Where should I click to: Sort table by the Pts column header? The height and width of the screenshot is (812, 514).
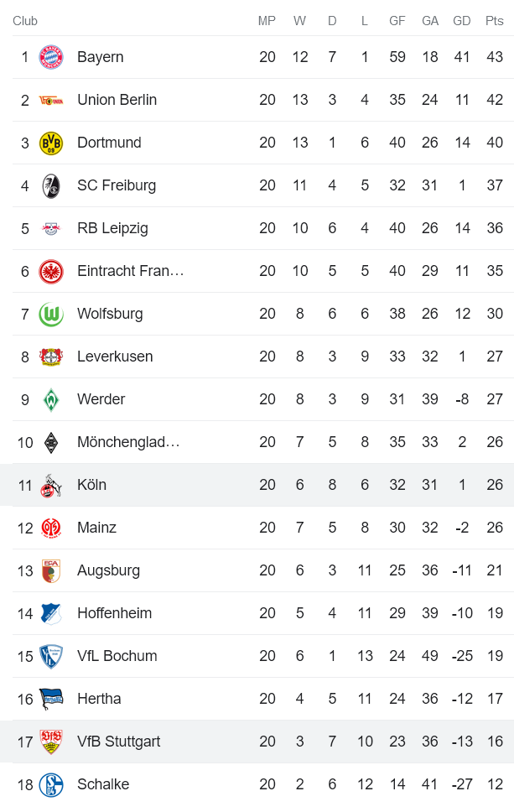(493, 21)
